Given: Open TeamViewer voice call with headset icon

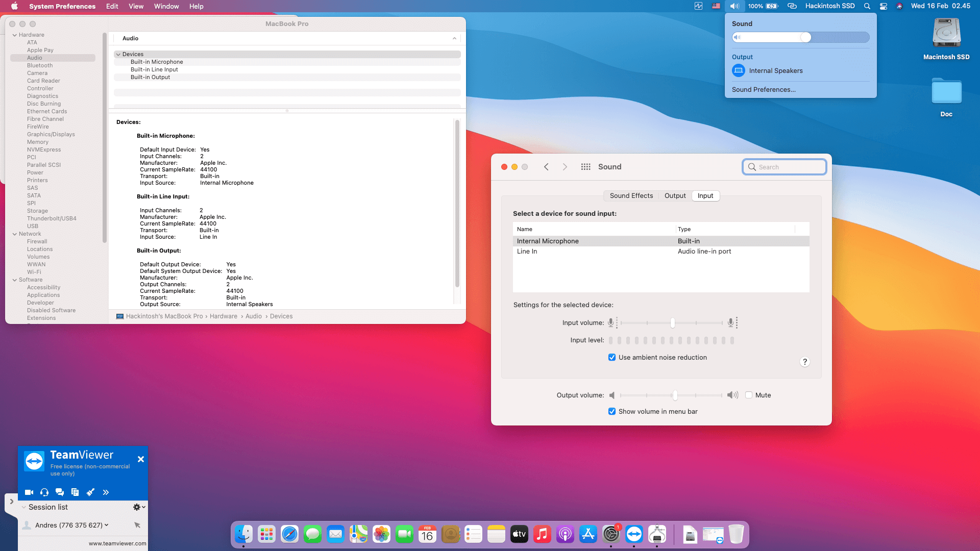Looking at the screenshot, I should point(44,492).
